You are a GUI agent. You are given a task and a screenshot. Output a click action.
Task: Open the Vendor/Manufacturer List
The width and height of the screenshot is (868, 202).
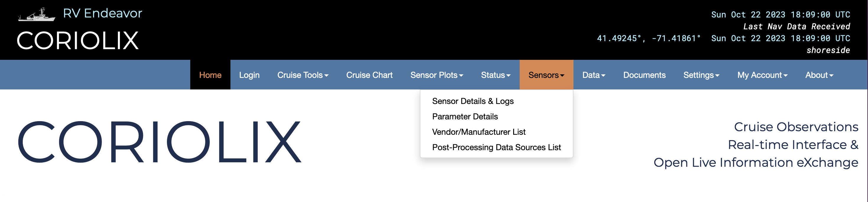pyautogui.click(x=479, y=132)
